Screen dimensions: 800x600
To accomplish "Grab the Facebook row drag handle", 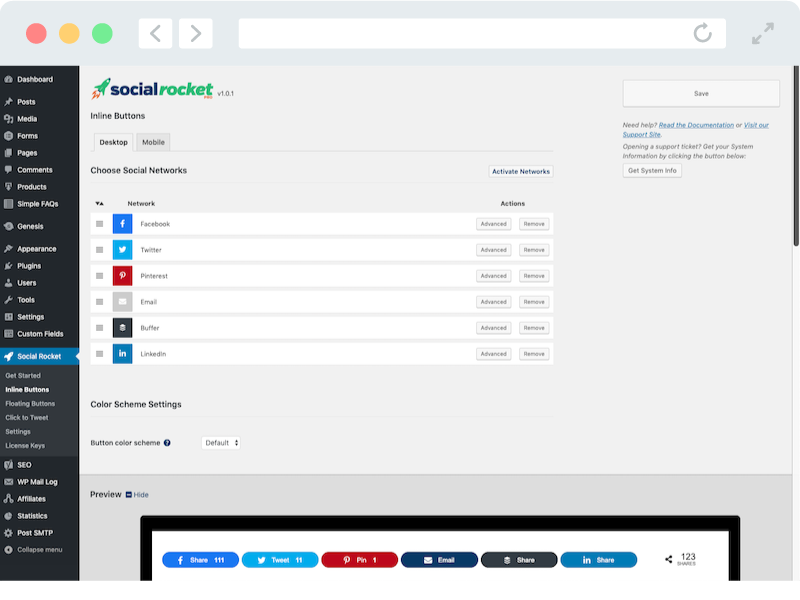I will pyautogui.click(x=99, y=224).
